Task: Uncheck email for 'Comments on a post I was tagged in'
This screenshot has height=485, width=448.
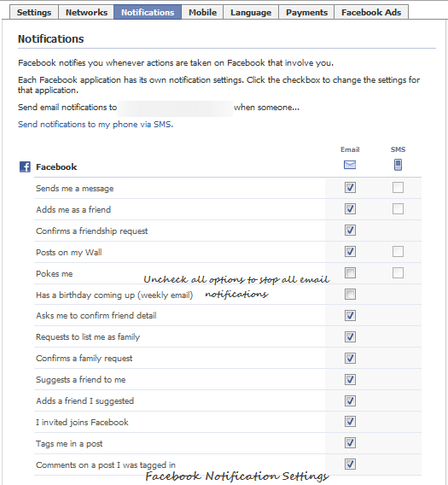Action: point(350,465)
